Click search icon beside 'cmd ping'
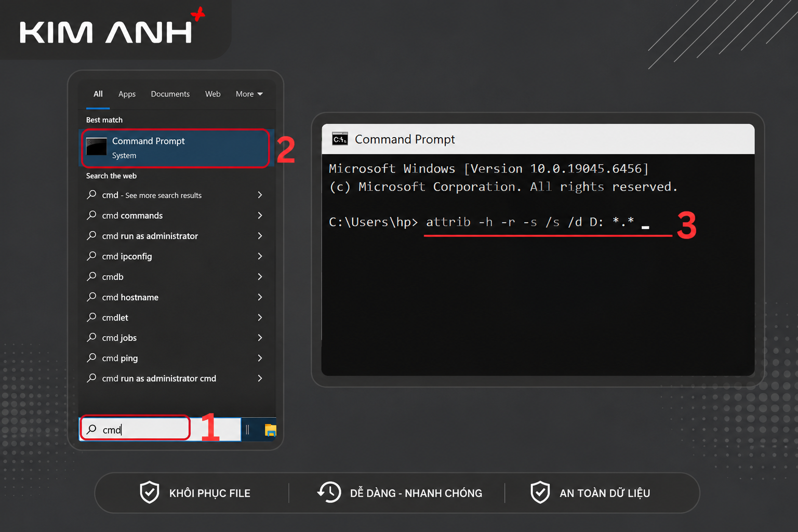Image resolution: width=798 pixels, height=532 pixels. [92, 357]
